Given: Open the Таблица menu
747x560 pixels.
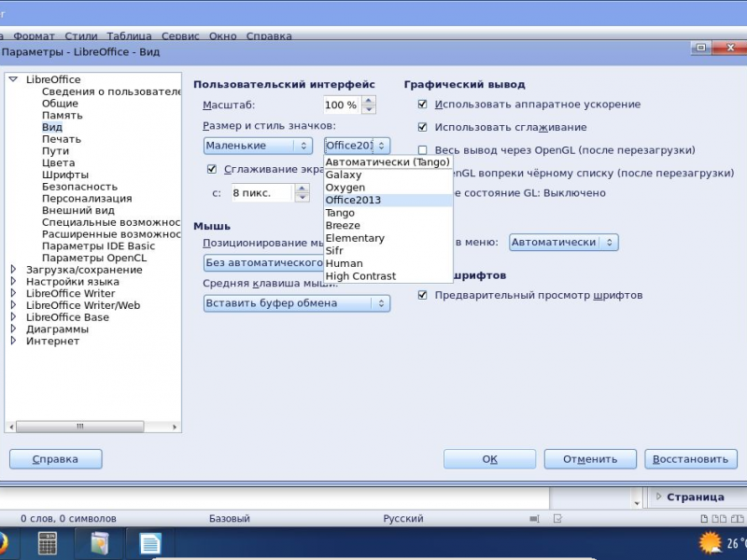Looking at the screenshot, I should (x=129, y=35).
